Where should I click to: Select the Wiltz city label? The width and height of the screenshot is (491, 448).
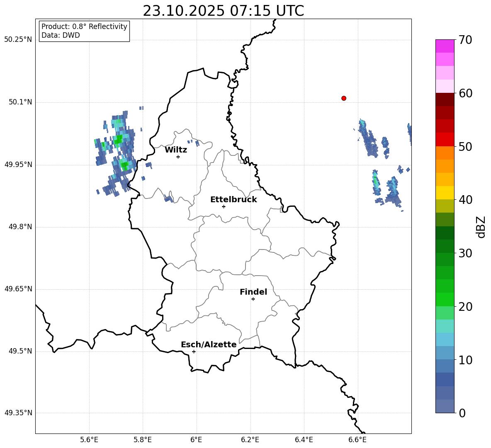176,150
